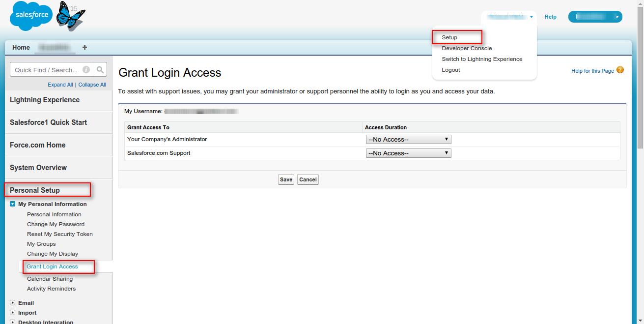This screenshot has width=644, height=324.
Task: Switch to the Home tab
Action: coord(21,48)
